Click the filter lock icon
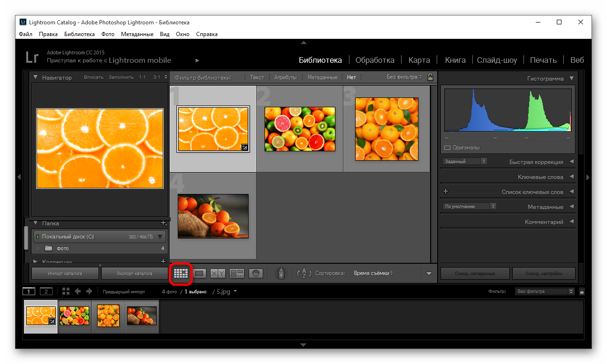This screenshot has width=607, height=364. (x=430, y=77)
